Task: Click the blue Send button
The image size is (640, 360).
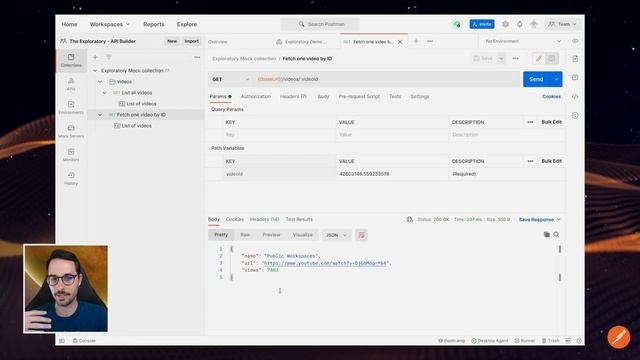Action: pyautogui.click(x=536, y=79)
